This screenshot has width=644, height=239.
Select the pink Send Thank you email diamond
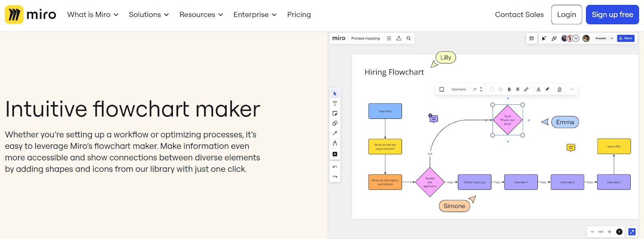pyautogui.click(x=508, y=120)
